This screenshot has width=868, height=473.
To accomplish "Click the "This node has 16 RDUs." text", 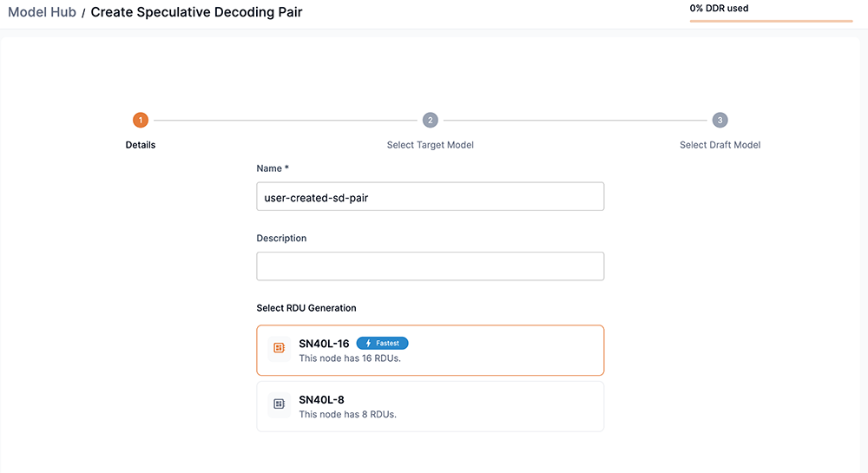I will click(x=350, y=358).
